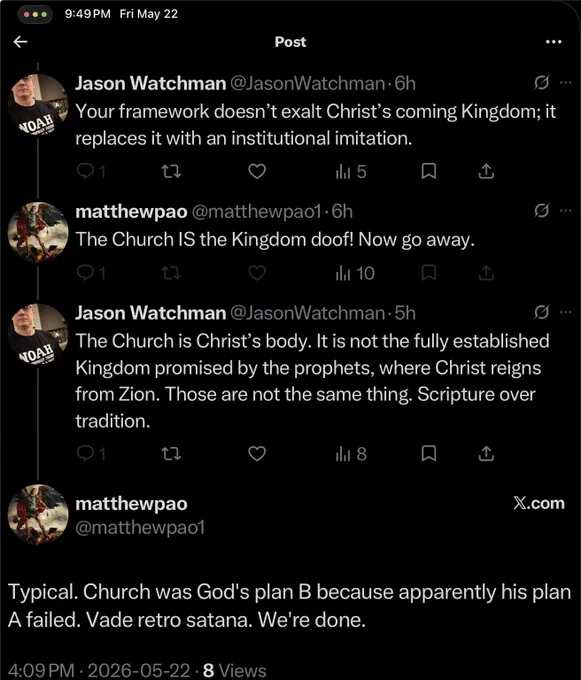The height and width of the screenshot is (680, 581).
Task: Open the @matthewpao1 handle in main post
Action: coord(140,528)
